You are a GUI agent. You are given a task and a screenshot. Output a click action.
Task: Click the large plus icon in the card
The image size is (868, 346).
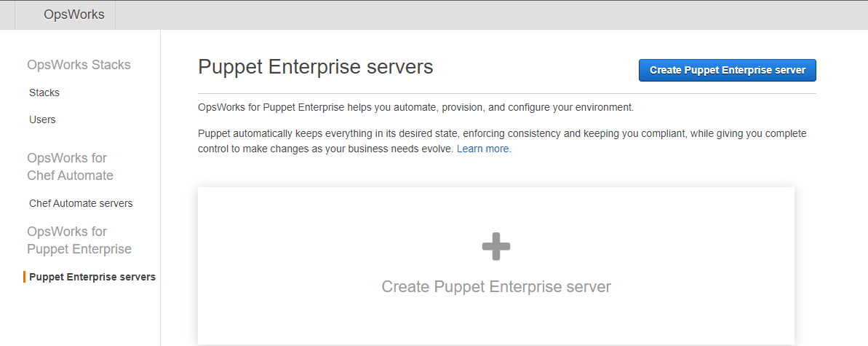click(x=496, y=247)
